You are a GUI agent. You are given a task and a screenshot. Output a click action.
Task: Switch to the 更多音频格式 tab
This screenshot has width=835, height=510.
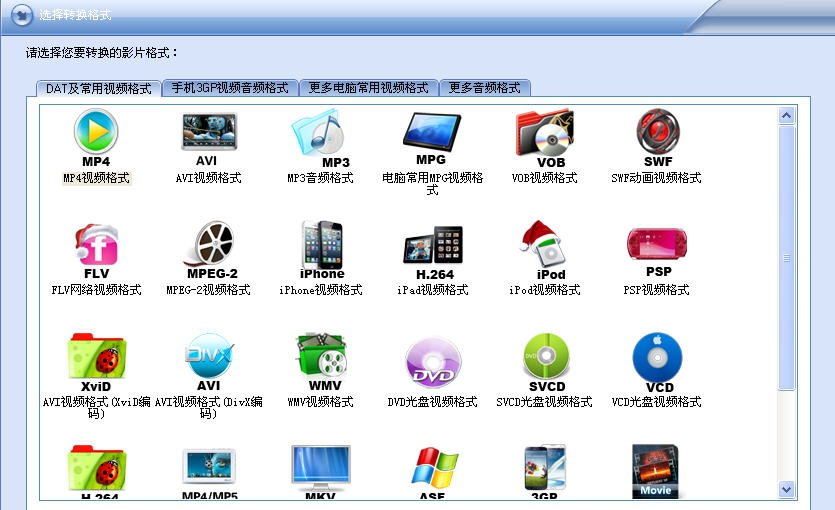[x=485, y=88]
